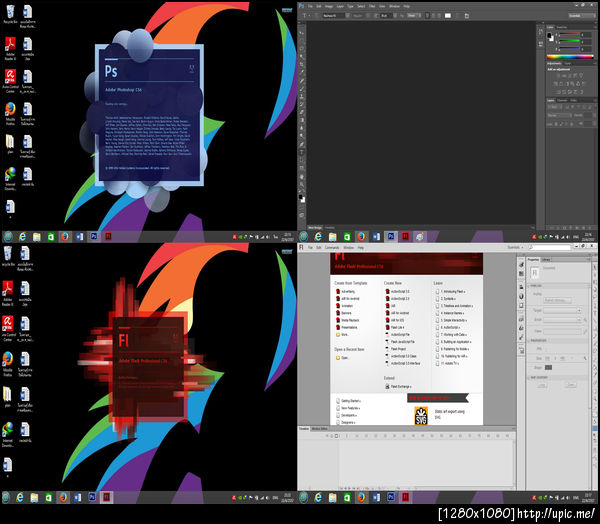Click Start button in top-left screenshot taskbar

tap(8, 237)
